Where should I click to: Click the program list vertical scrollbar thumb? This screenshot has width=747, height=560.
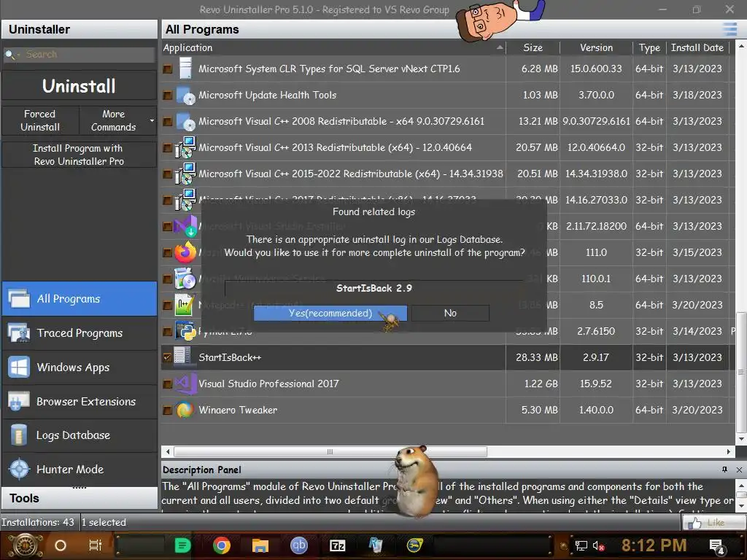[x=741, y=371]
